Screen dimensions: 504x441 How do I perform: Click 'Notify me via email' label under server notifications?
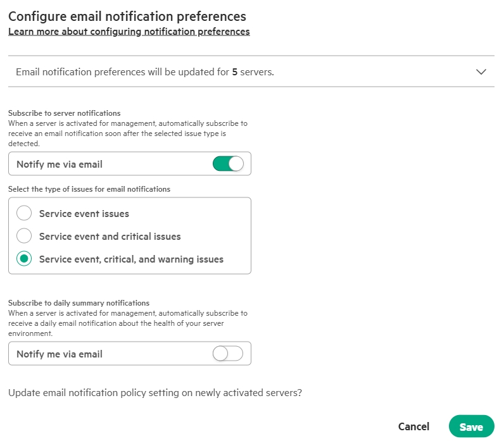[60, 165]
